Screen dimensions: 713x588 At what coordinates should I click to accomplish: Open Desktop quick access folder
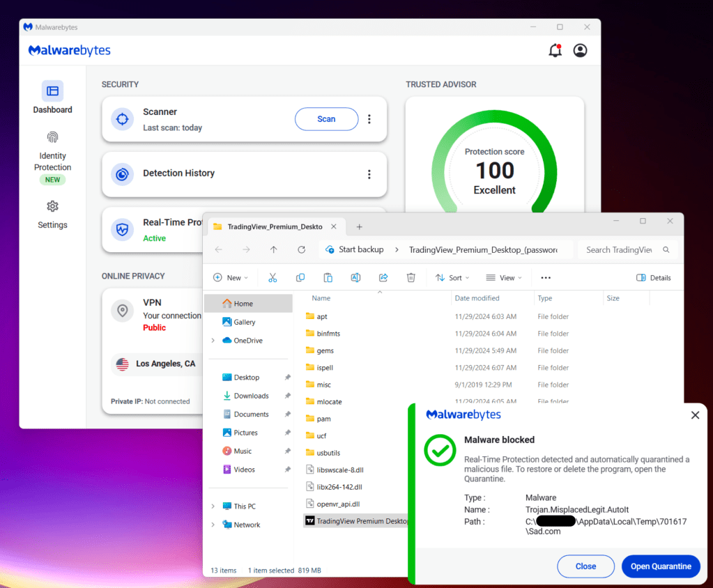click(x=248, y=378)
